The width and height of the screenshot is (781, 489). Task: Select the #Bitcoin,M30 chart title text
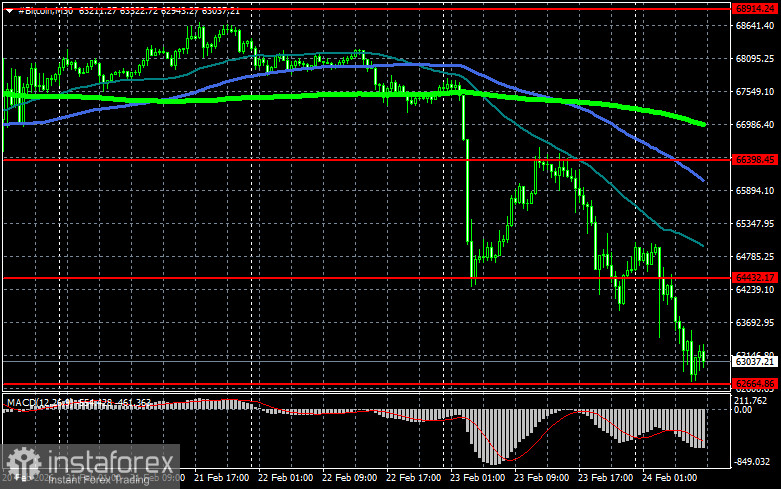[x=45, y=10]
